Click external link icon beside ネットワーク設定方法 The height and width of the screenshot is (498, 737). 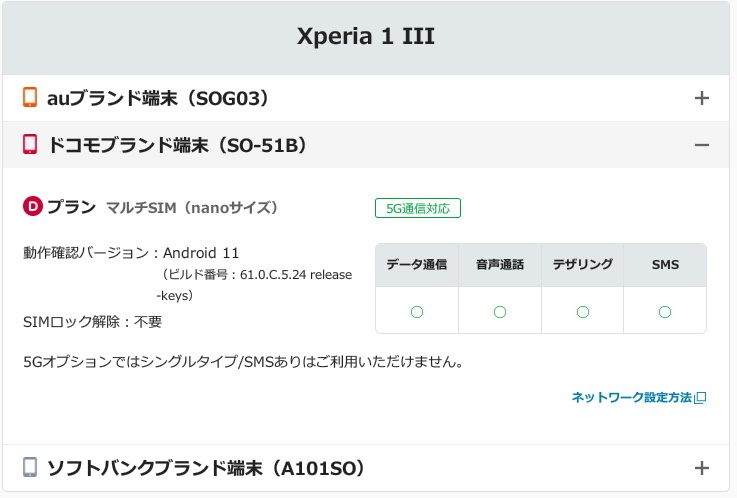point(701,398)
